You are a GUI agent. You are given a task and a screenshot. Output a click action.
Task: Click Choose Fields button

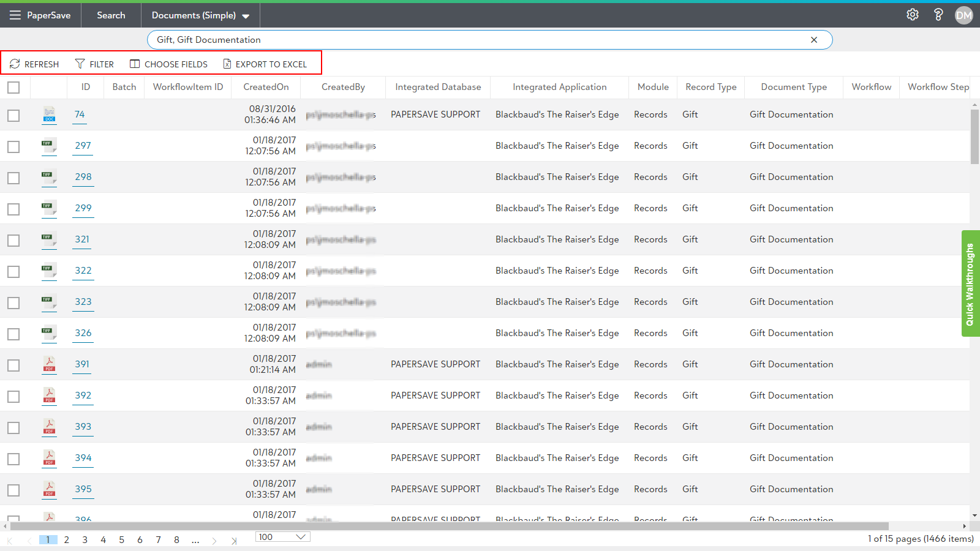pos(168,64)
